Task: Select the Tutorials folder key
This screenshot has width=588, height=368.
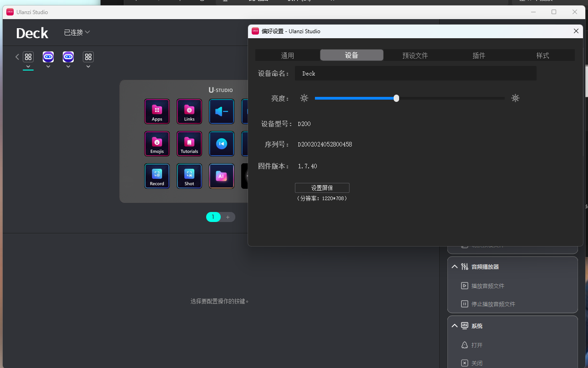Action: tap(189, 144)
